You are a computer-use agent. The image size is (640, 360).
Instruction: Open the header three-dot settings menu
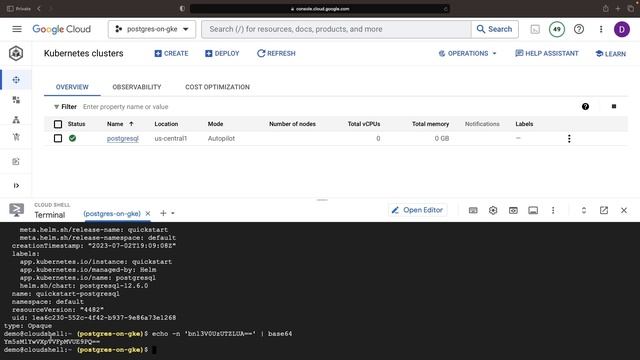(601, 29)
